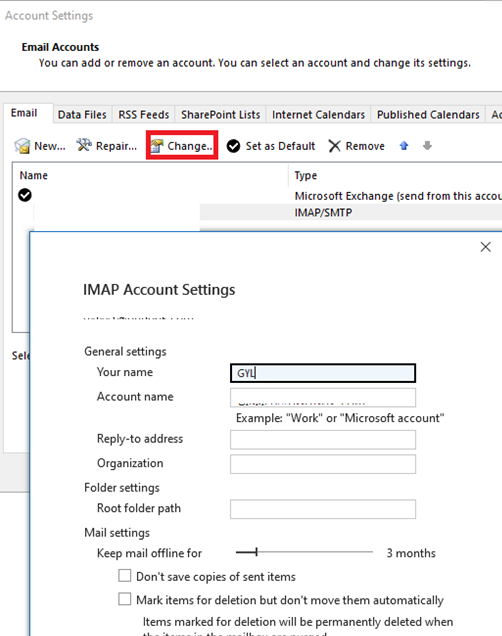Click the Type column header

coord(306,176)
